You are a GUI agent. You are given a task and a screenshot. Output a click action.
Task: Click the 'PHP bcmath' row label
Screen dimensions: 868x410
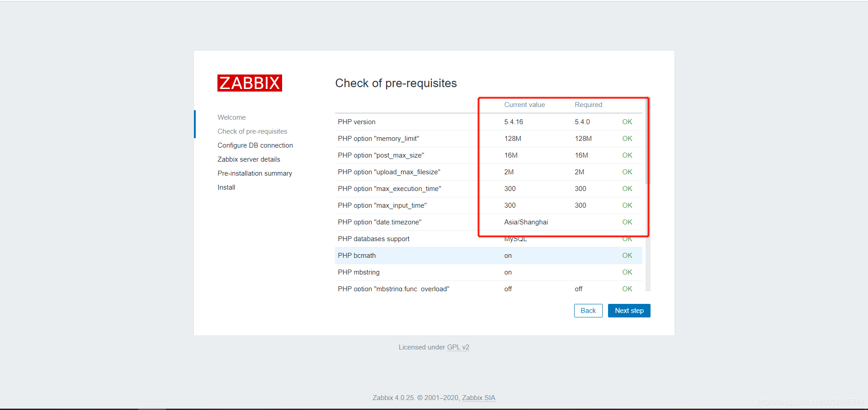pos(357,256)
